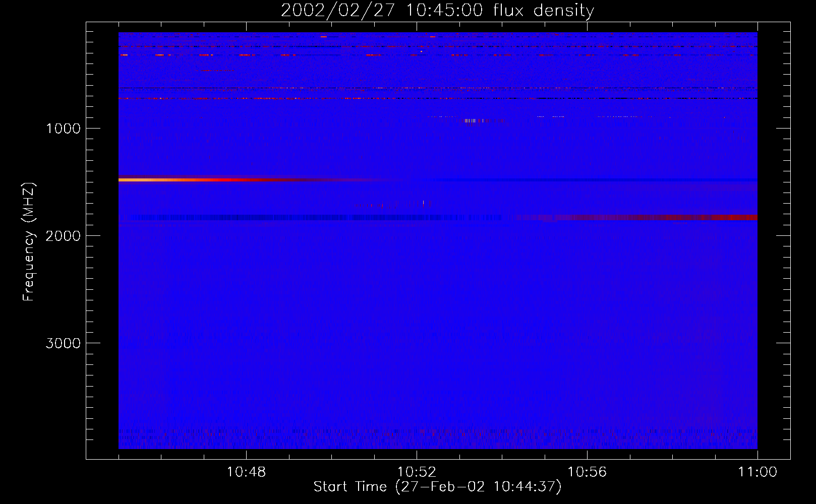Click the bright orange emission band near 1500 MHz
This screenshot has width=816, height=504.
212,179
